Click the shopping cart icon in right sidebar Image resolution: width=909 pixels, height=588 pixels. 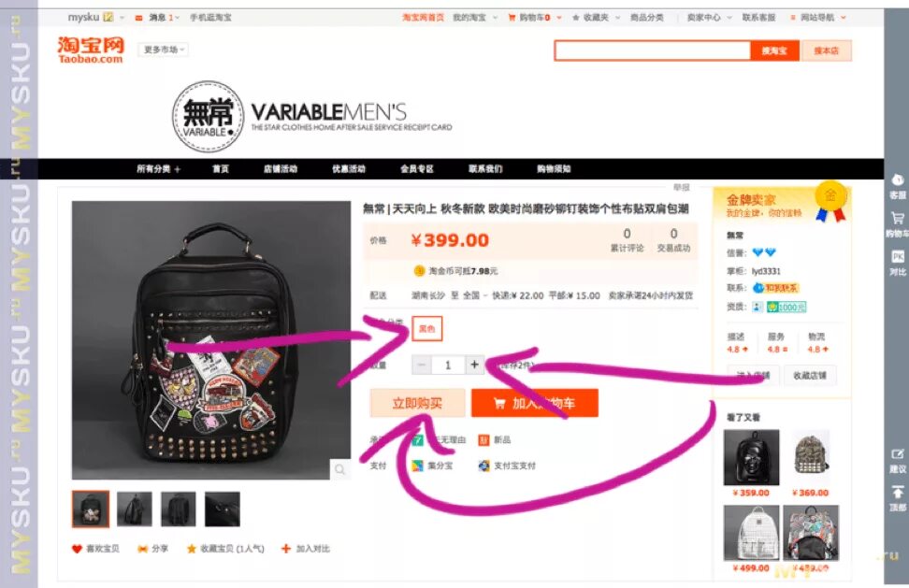pyautogui.click(x=898, y=219)
